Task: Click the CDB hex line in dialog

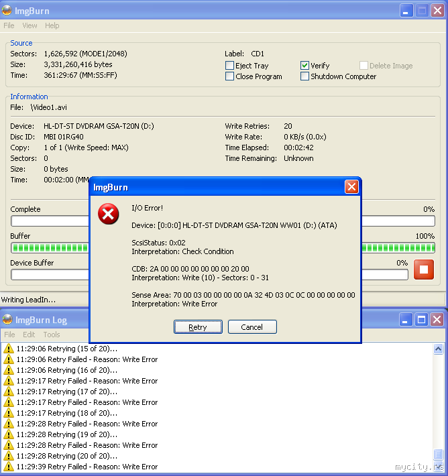Action: tap(190, 269)
